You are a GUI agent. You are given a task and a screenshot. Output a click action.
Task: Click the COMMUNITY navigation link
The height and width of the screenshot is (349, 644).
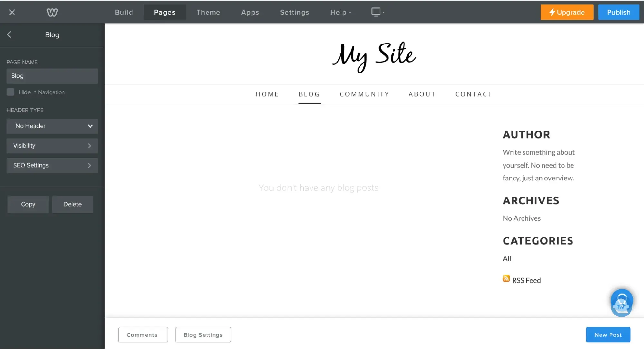pyautogui.click(x=364, y=94)
